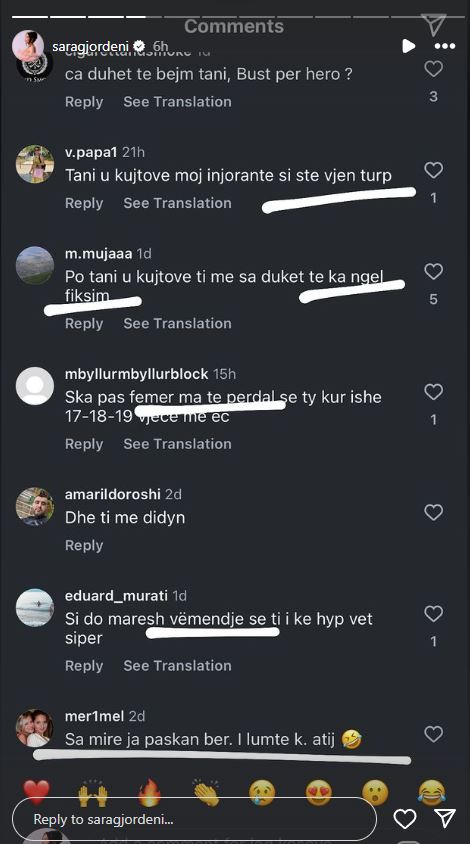Open the three-dots story options menu
Screen dimensions: 470x844
(445, 46)
